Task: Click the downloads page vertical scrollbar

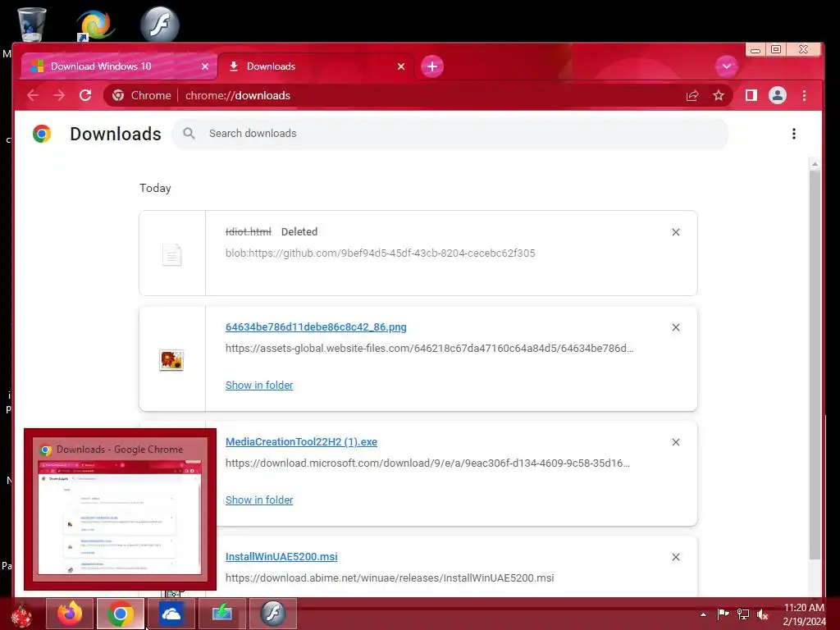Action: (x=815, y=364)
